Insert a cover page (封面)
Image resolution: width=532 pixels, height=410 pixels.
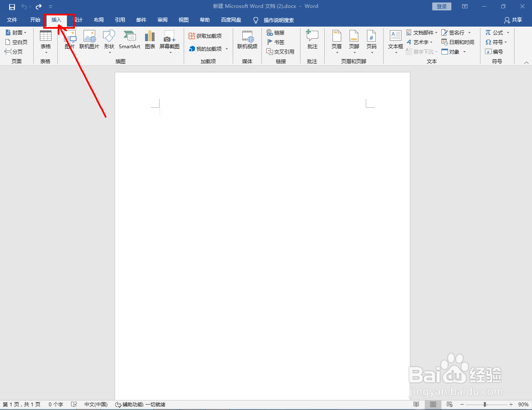pyautogui.click(x=16, y=32)
